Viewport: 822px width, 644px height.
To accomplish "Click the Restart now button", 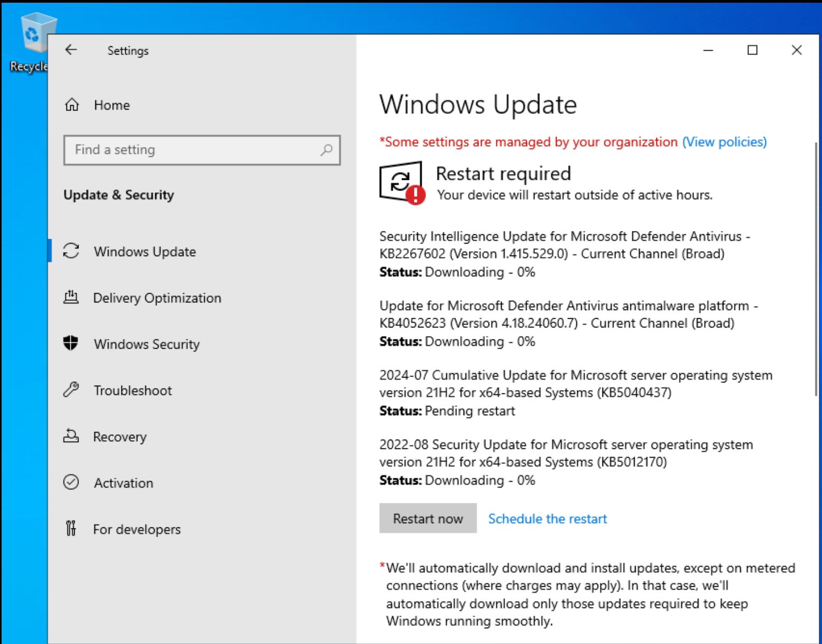I will click(428, 518).
